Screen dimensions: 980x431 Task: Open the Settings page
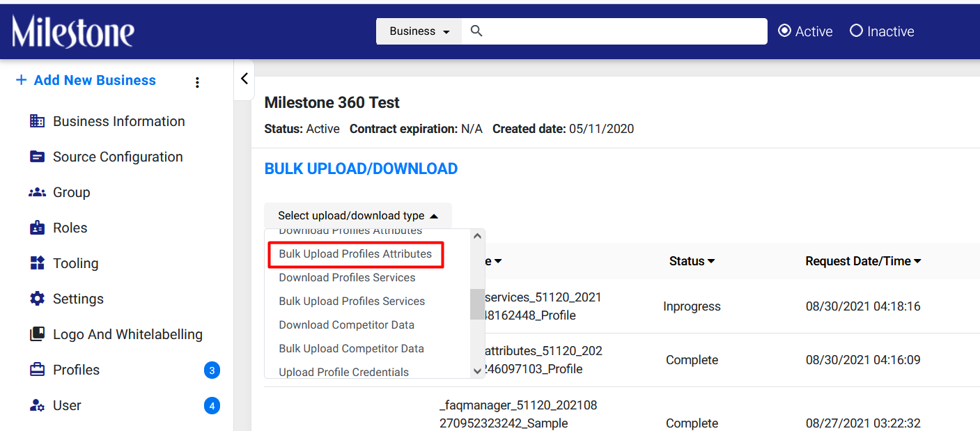pyautogui.click(x=78, y=299)
